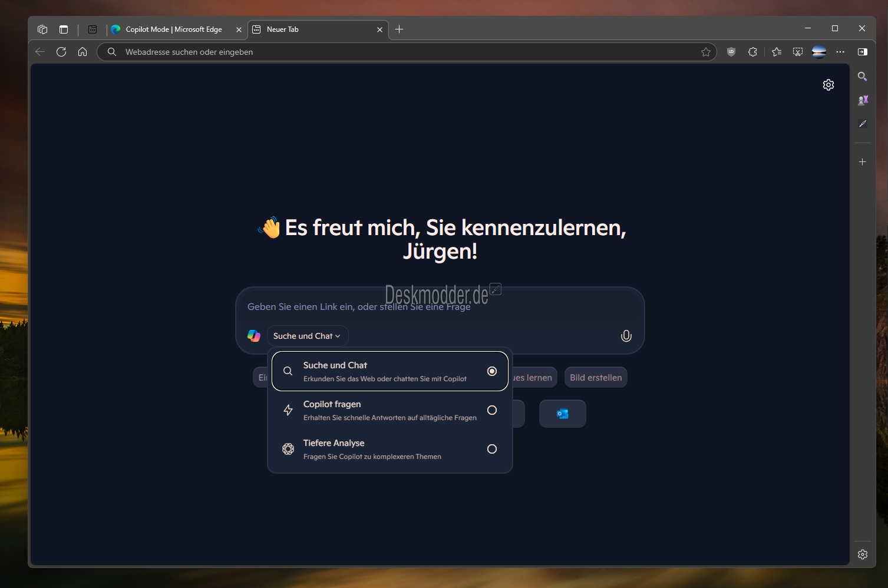This screenshot has height=588, width=888.
Task: Open the Extensions puzzle icon
Action: click(752, 52)
